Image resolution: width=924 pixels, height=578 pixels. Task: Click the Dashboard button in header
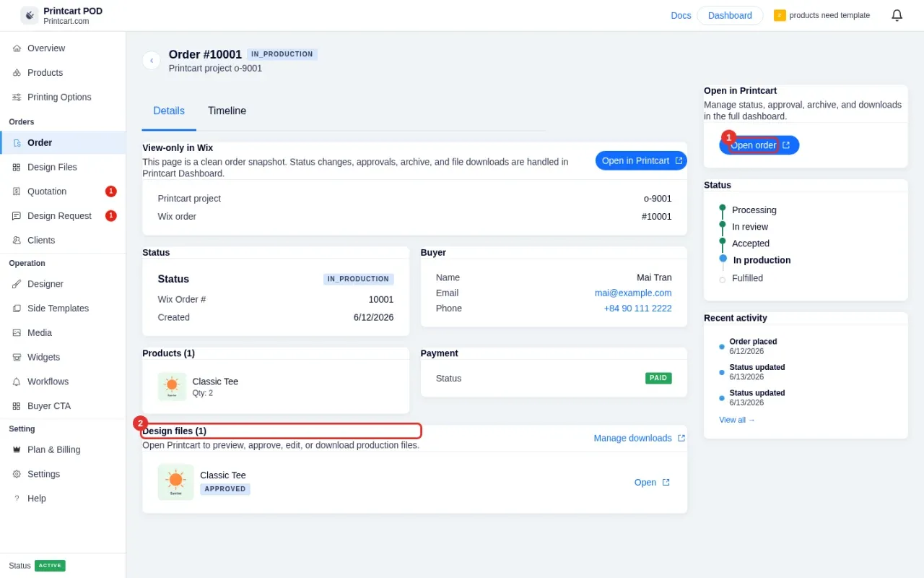730,15
